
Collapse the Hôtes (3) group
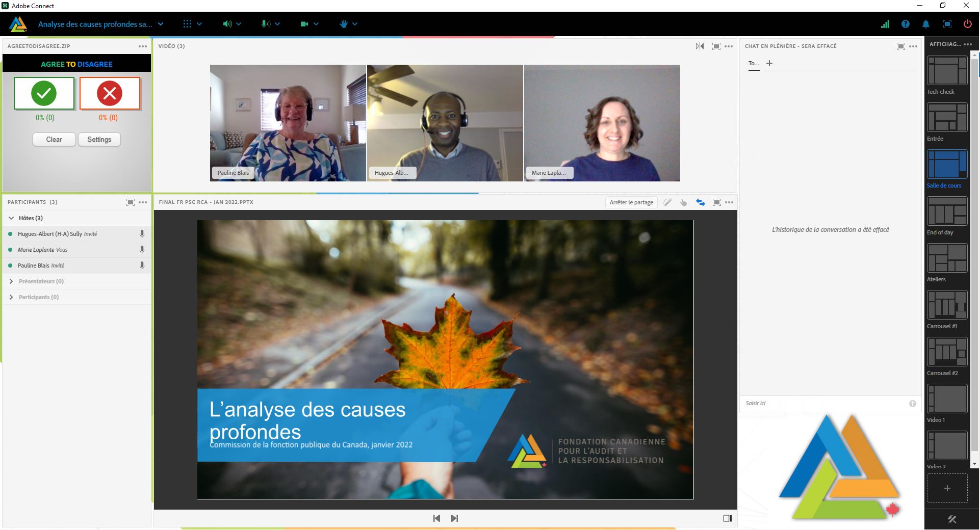[x=11, y=218]
